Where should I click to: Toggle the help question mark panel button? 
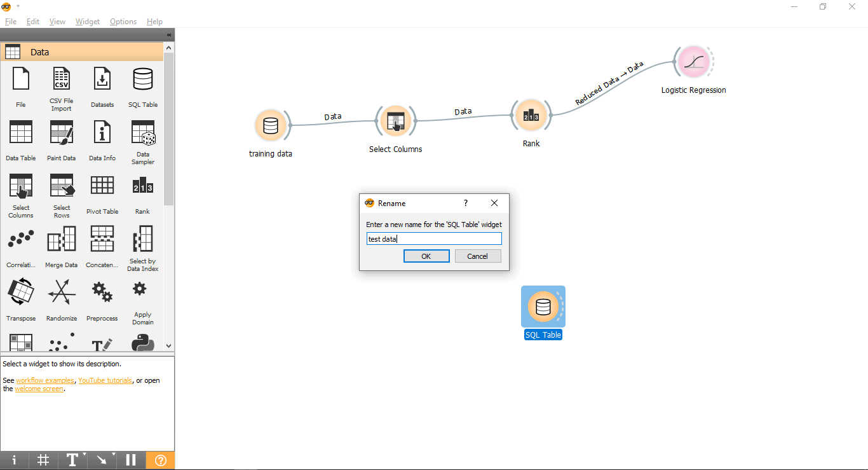click(160, 460)
